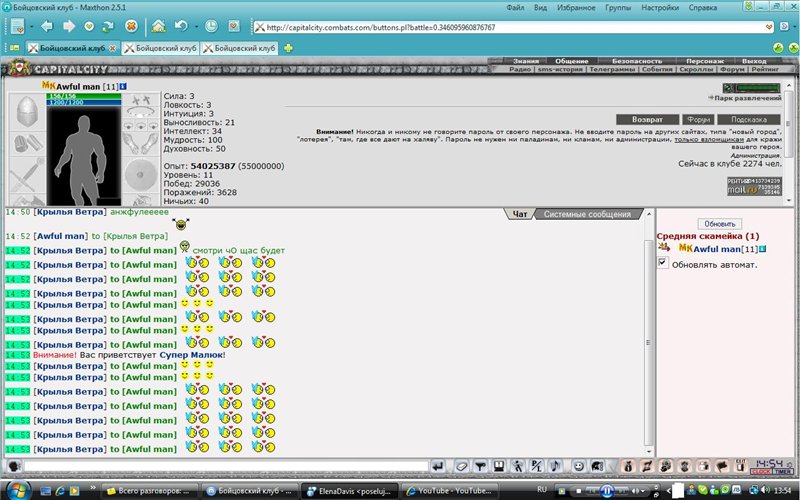Open the dropdown arrow next to the page icon
Image resolution: width=800 pixels, height=500 pixels.
32,27
